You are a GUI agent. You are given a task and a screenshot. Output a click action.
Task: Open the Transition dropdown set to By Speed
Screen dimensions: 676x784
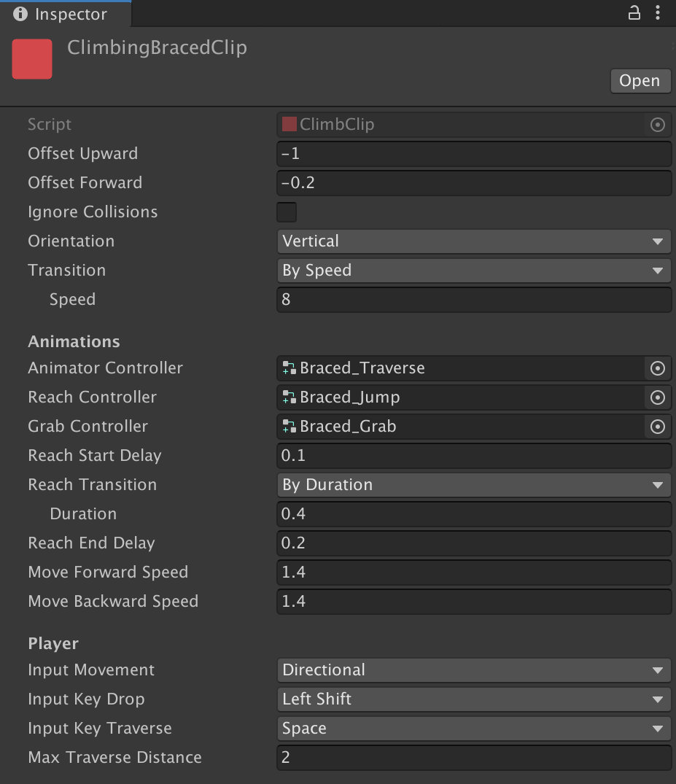point(474,271)
